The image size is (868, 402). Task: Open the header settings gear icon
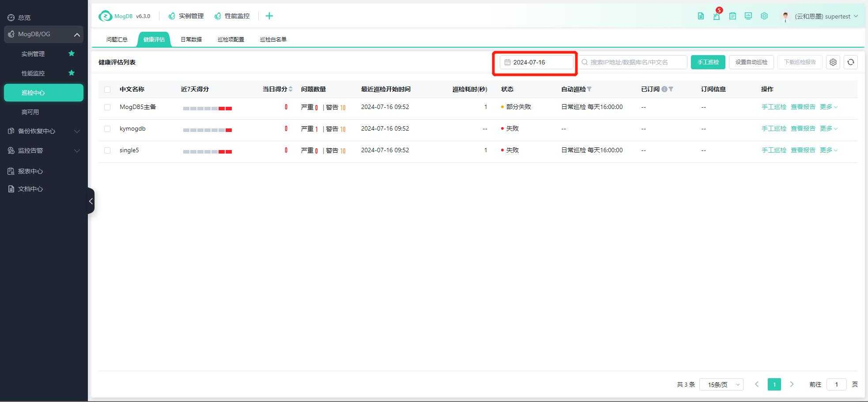[x=764, y=16]
